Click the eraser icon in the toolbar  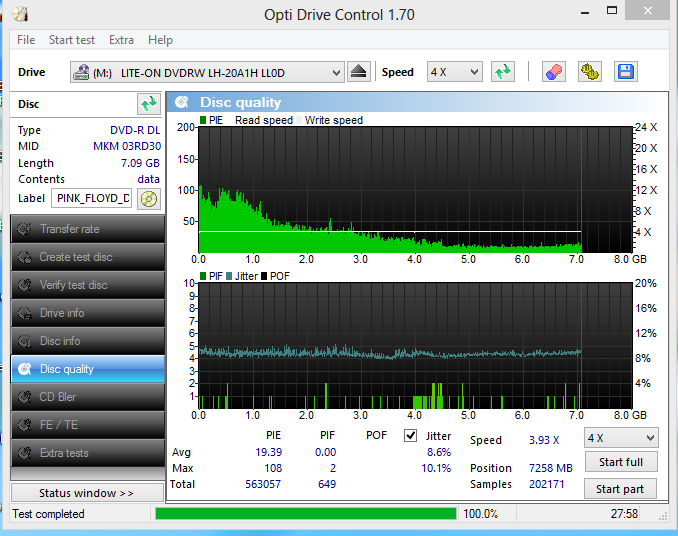[553, 72]
